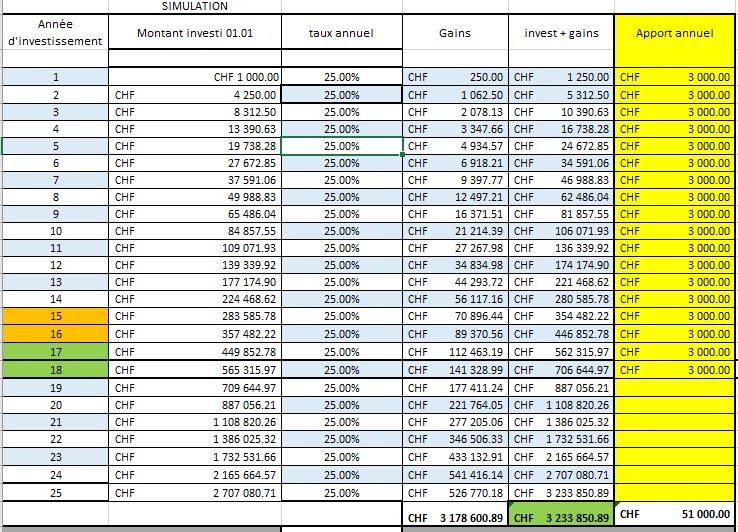Select the Gains value 89 370.56
Screen dimensions: 738x532
click(455, 334)
